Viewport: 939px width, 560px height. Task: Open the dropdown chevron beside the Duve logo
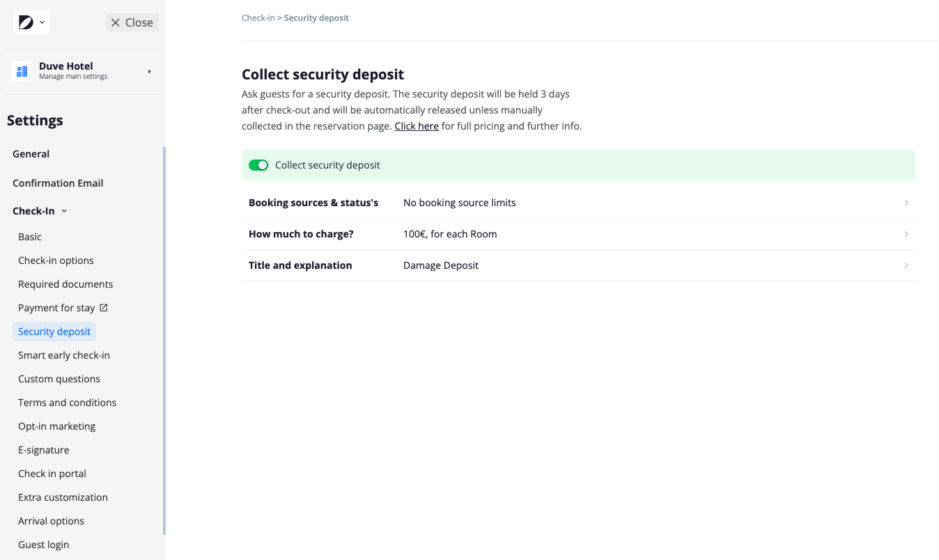pyautogui.click(x=40, y=22)
